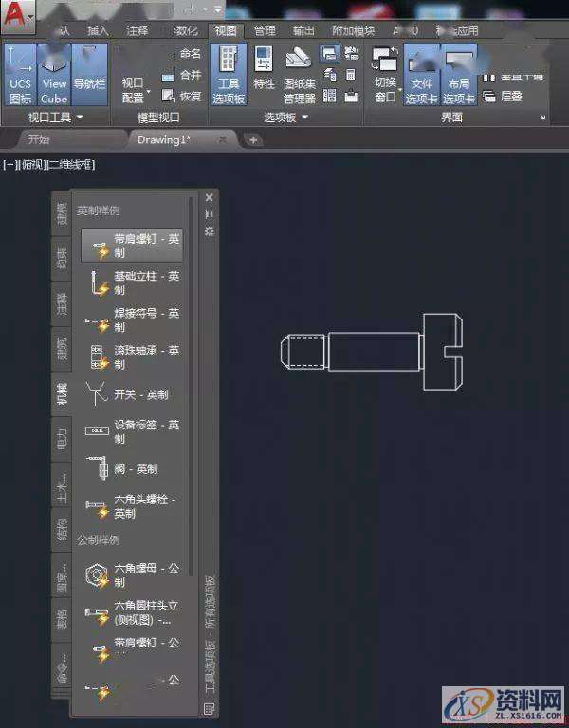Click the 命名 named viewports button

184,54
